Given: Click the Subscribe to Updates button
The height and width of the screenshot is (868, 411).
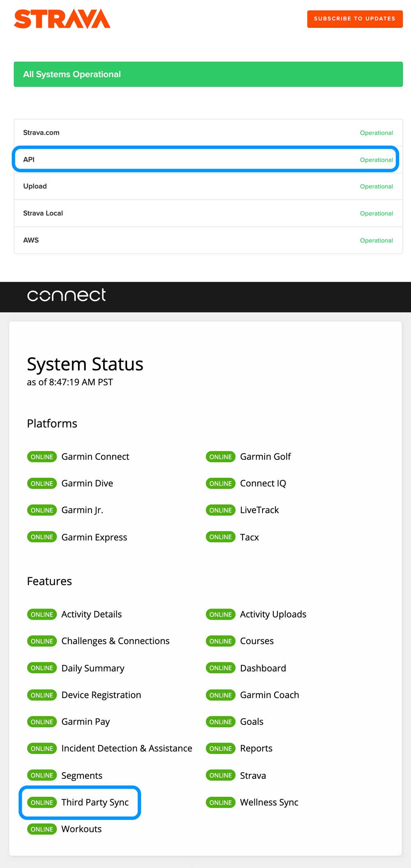Looking at the screenshot, I should coord(354,19).
